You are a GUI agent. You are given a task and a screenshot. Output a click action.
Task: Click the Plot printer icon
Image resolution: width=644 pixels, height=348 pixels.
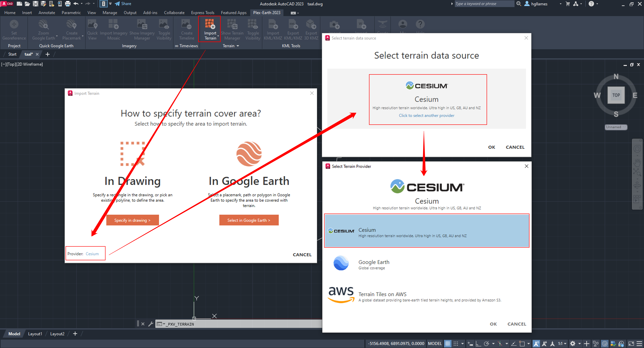68,4
